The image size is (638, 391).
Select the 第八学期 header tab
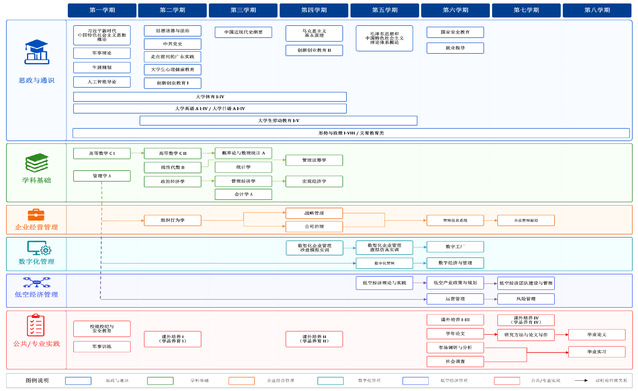[597, 10]
